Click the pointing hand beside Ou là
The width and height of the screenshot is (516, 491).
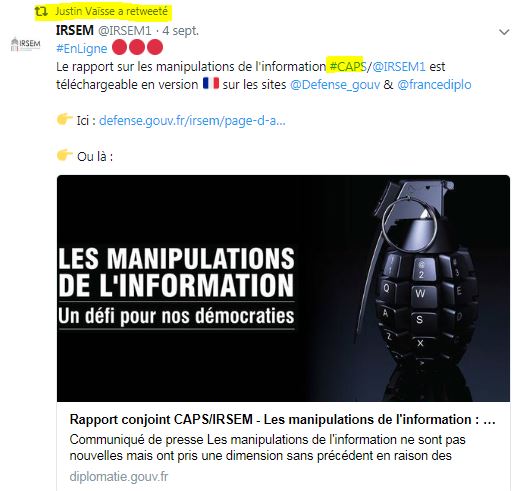[x=65, y=154]
